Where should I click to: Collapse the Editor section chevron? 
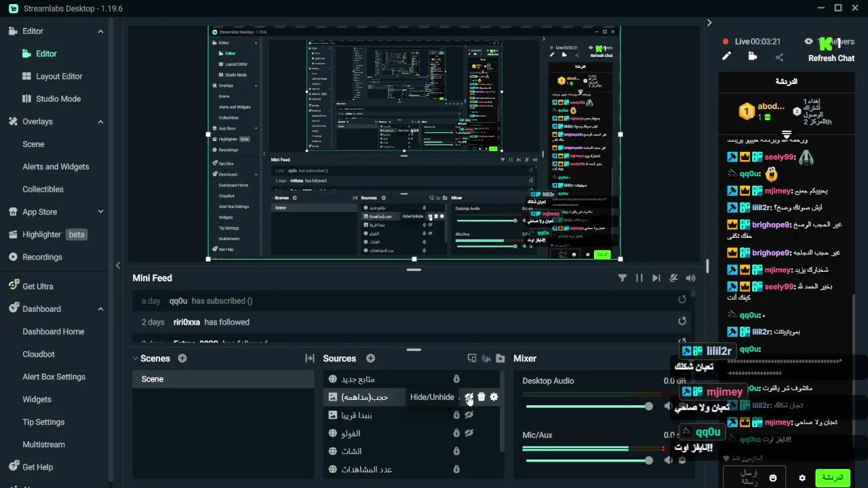click(100, 31)
